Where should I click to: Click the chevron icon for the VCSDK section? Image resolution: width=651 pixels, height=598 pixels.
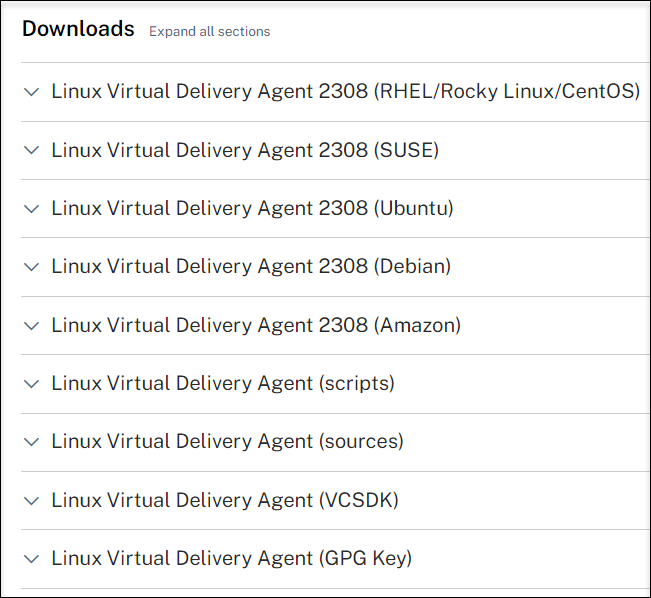click(31, 500)
